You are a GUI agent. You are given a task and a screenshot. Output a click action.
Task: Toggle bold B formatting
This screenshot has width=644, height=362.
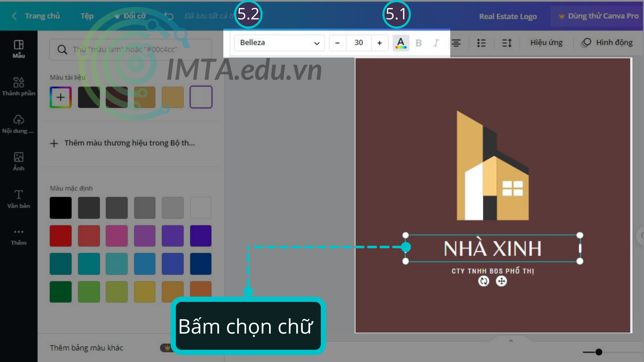tap(418, 43)
